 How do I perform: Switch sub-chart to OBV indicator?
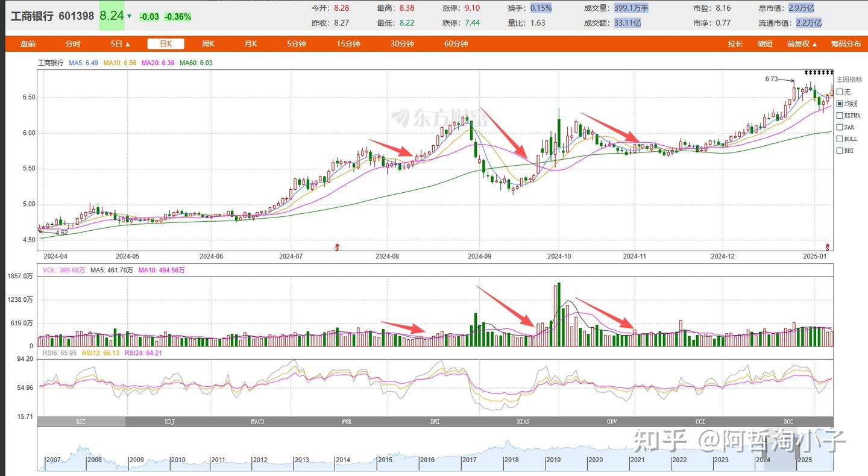click(612, 422)
